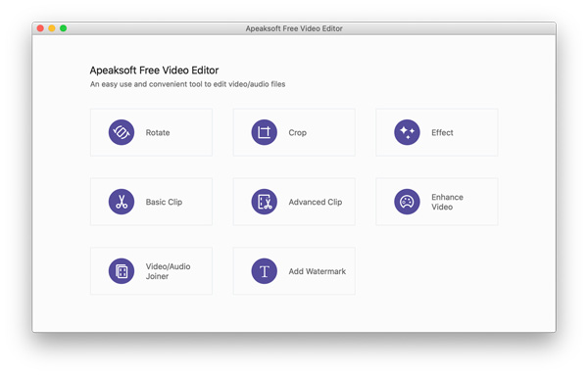Click the Apeaksoft Free Video Editor heading

(x=154, y=70)
